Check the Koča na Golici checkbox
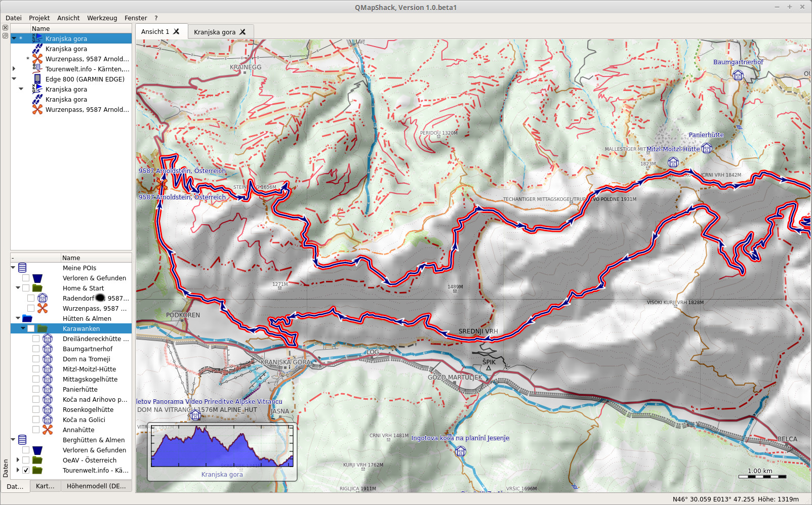812x505 pixels. coord(36,419)
